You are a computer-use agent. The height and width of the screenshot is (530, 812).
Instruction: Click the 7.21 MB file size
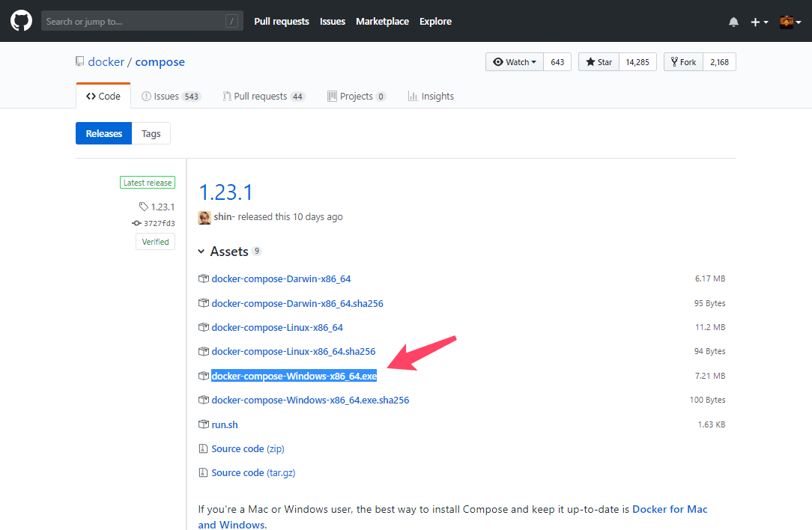710,376
